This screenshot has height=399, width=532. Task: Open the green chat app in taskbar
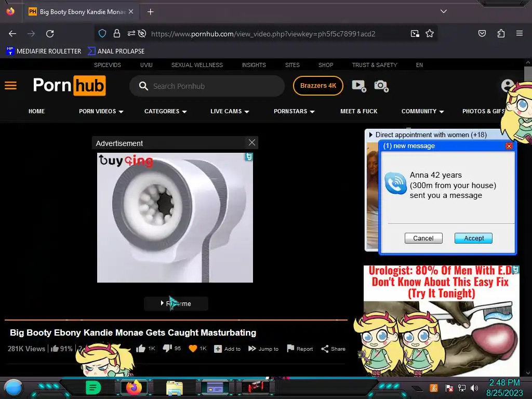pyautogui.click(x=94, y=388)
